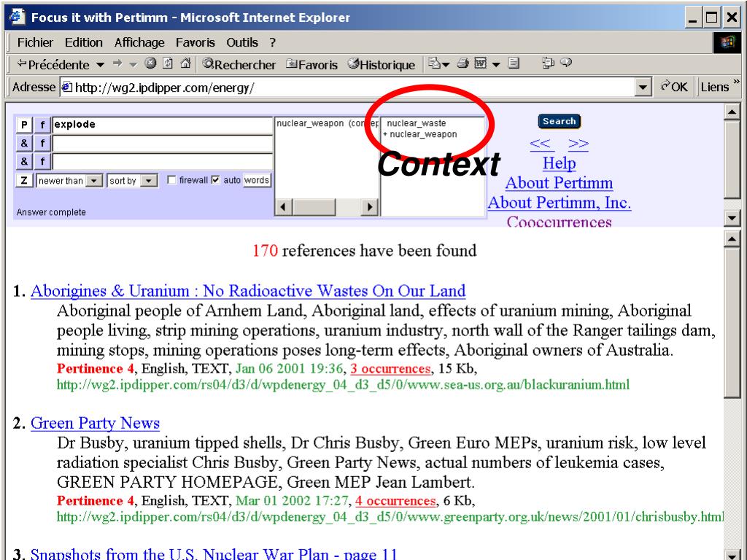Viewport: 747px width, 560px height.
Task: Click the edit with Word icon
Action: click(x=481, y=63)
